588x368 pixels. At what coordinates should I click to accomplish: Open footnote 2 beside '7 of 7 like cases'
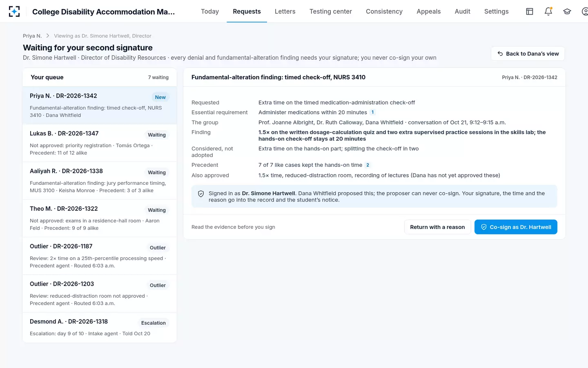coord(367,165)
